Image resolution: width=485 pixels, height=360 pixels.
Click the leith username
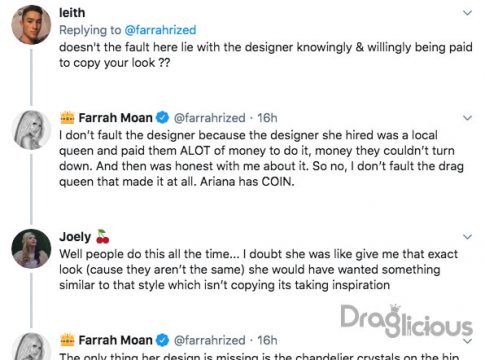(72, 13)
